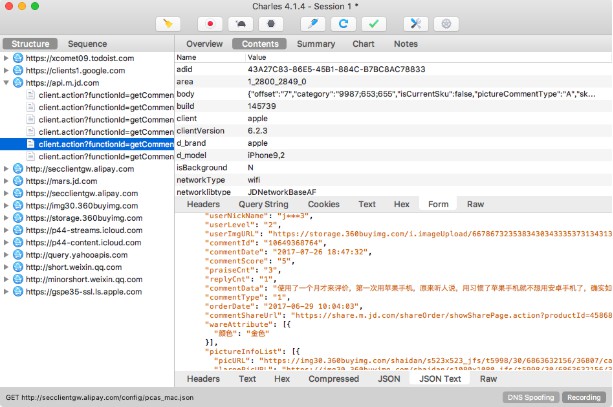This screenshot has width=613, height=407.
Task: Open the tools wrench icon
Action: 416,24
